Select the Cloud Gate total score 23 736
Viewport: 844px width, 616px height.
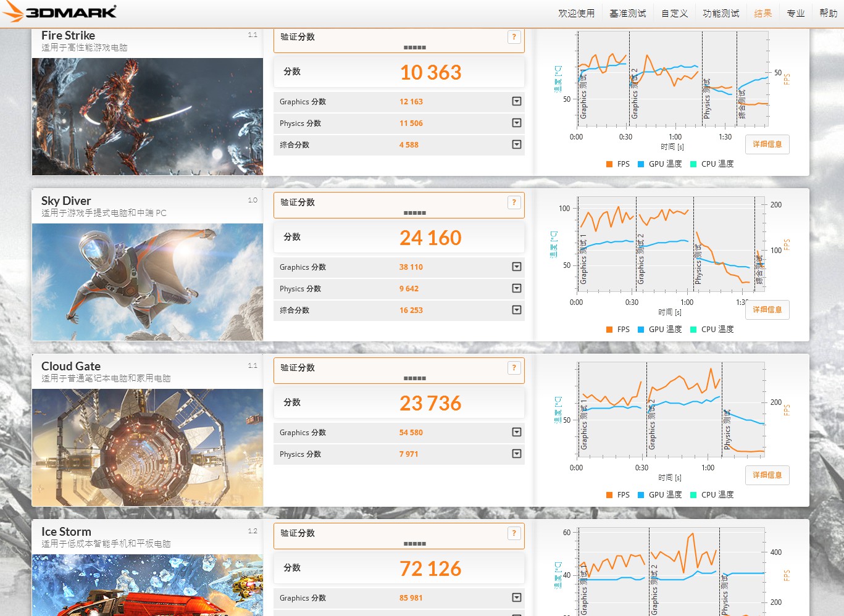pyautogui.click(x=430, y=403)
